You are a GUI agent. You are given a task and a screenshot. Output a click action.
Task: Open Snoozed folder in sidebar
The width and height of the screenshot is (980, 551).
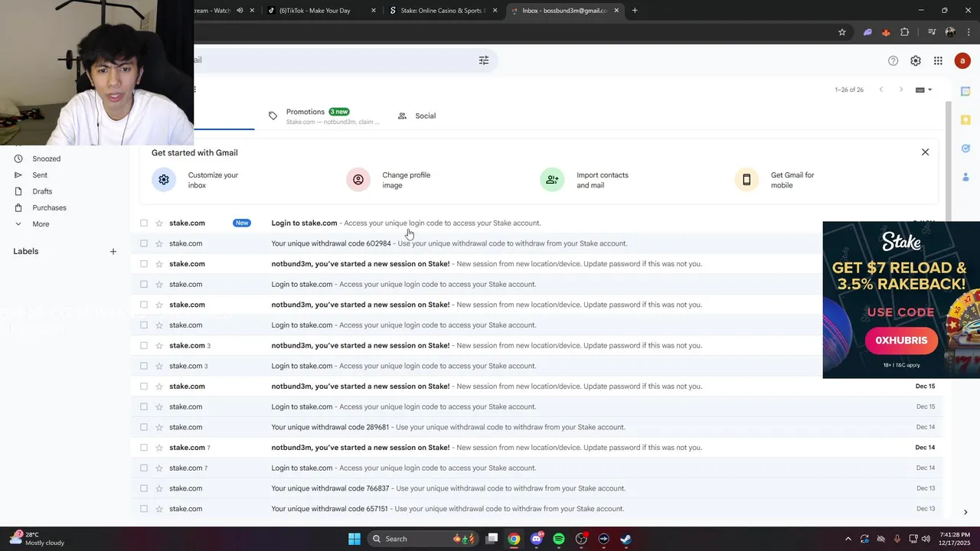click(x=46, y=158)
